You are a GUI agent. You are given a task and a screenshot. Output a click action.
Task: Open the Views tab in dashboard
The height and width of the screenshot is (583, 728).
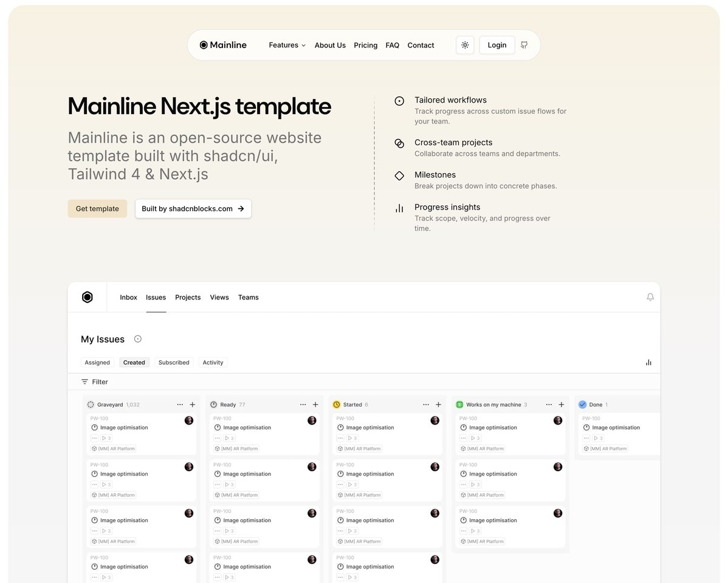point(219,297)
